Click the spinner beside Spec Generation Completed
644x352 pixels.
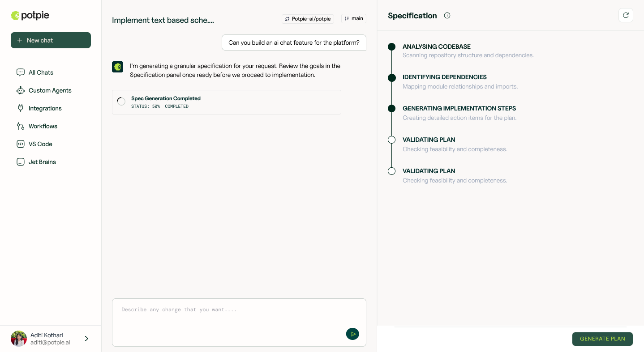121,101
